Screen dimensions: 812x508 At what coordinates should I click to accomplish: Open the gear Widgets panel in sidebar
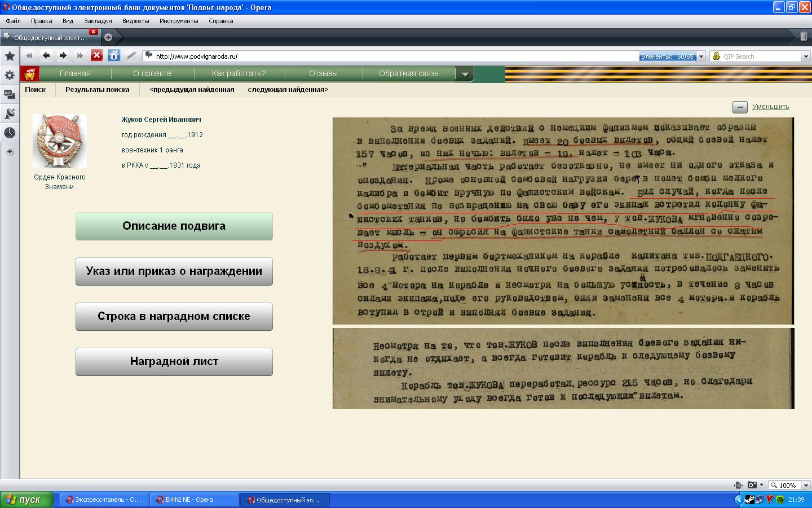[10, 75]
